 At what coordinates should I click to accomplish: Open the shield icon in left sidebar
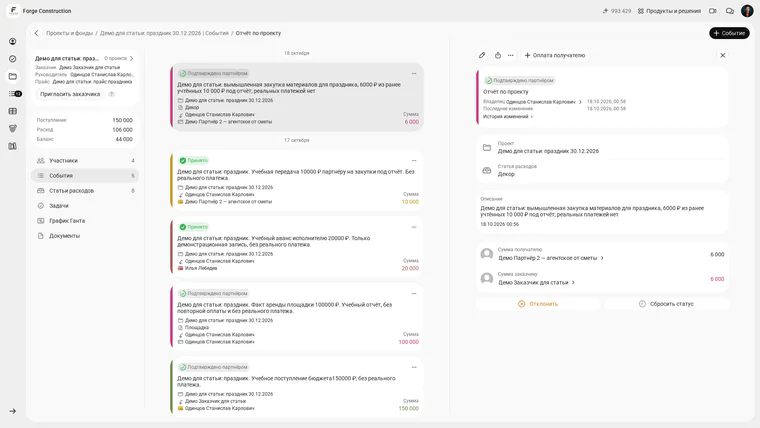click(x=13, y=128)
